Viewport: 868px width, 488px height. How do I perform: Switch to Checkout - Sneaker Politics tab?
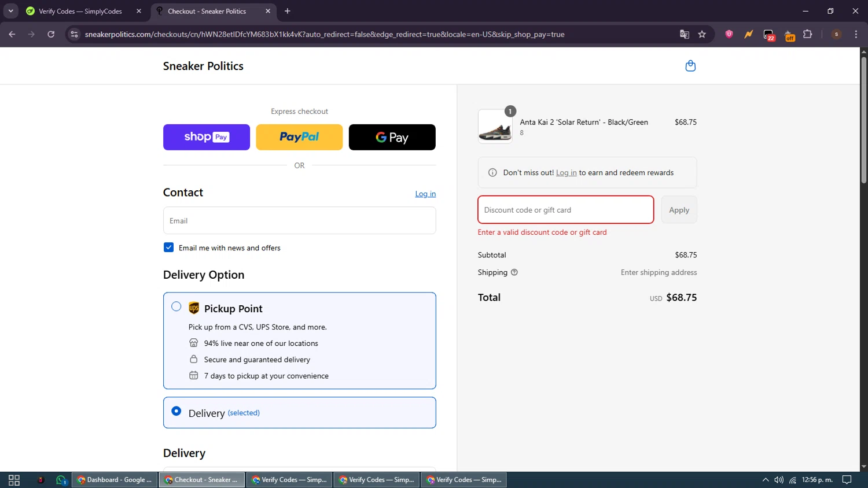pos(213,11)
